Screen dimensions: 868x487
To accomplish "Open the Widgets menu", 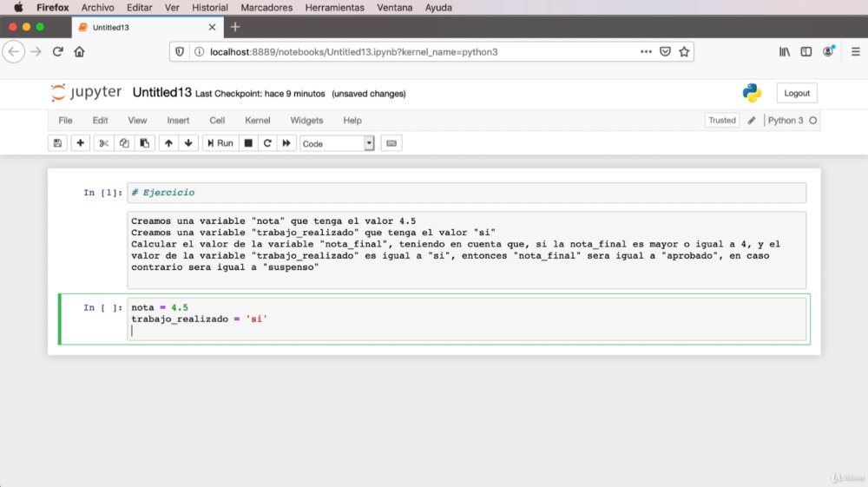I will pos(306,120).
